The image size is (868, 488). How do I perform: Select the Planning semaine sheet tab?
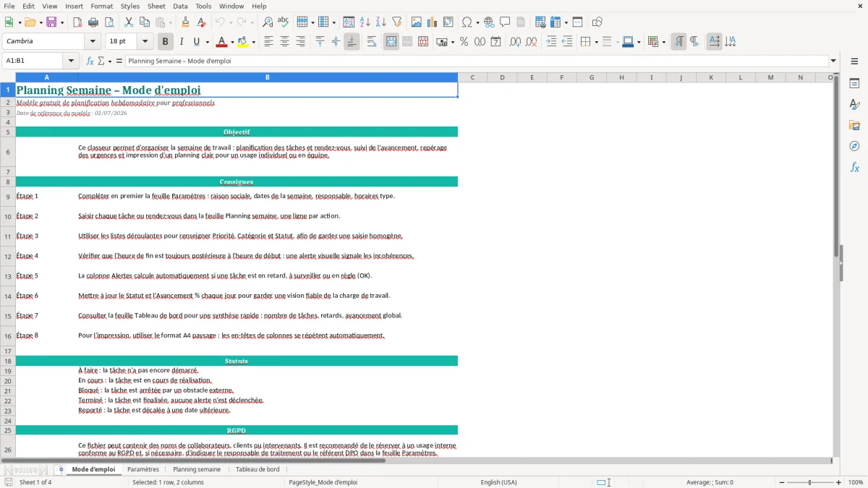(197, 469)
